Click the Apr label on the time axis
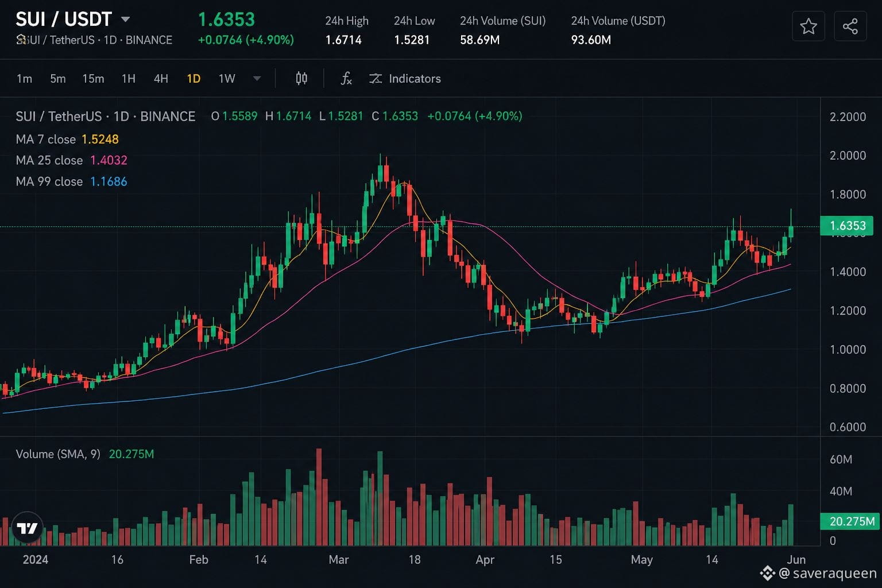The height and width of the screenshot is (588, 882). (485, 560)
